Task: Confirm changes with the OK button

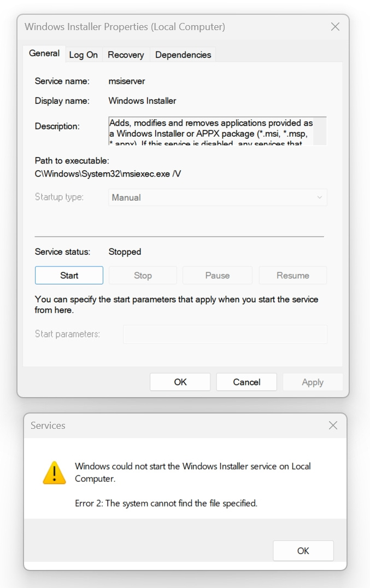Action: [x=180, y=382]
